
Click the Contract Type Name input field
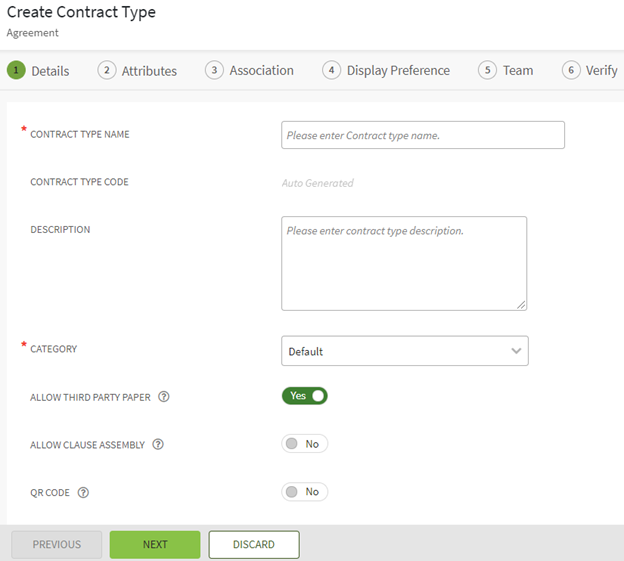point(422,135)
